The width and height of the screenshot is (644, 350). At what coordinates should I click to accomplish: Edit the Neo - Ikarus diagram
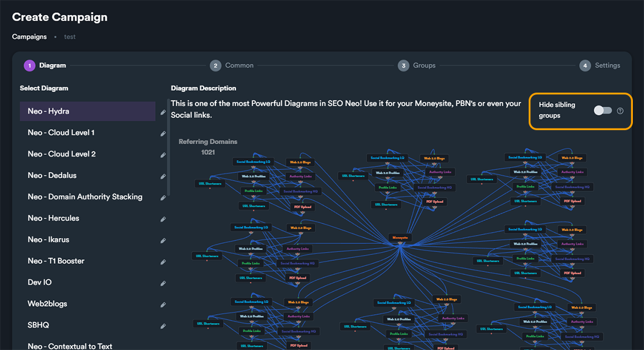click(x=163, y=240)
